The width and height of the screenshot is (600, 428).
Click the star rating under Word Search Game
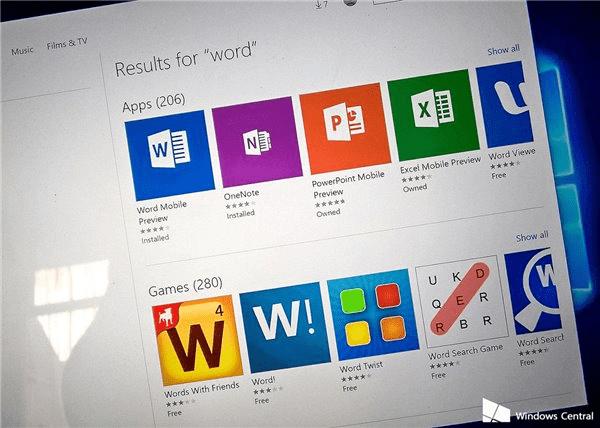(445, 365)
